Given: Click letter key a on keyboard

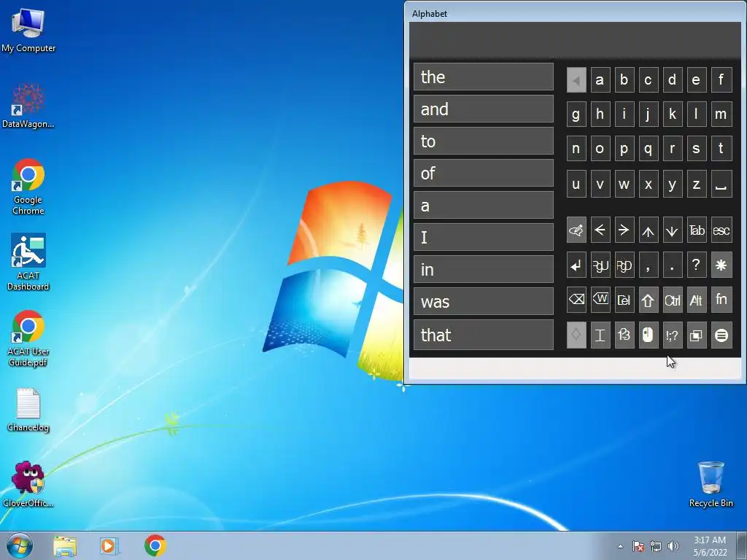Looking at the screenshot, I should tap(600, 80).
